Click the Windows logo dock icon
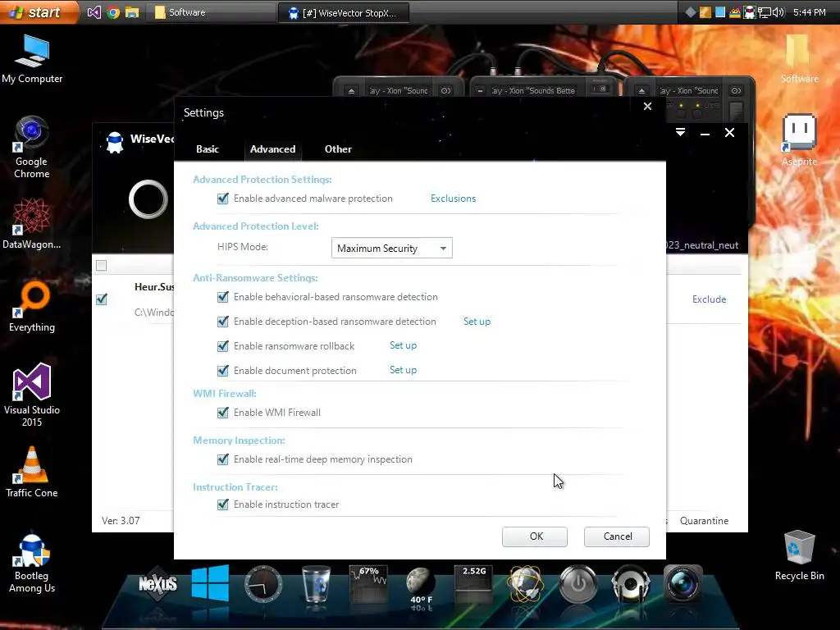 (x=210, y=583)
